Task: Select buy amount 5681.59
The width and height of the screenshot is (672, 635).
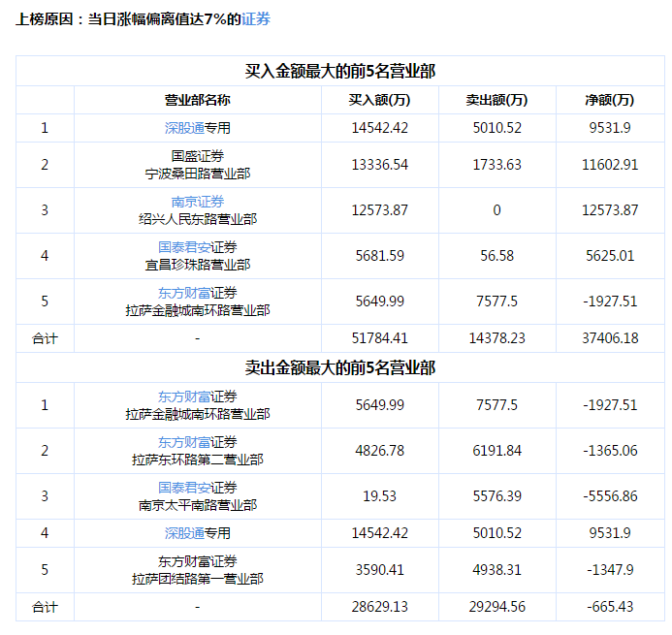Action: click(x=380, y=256)
